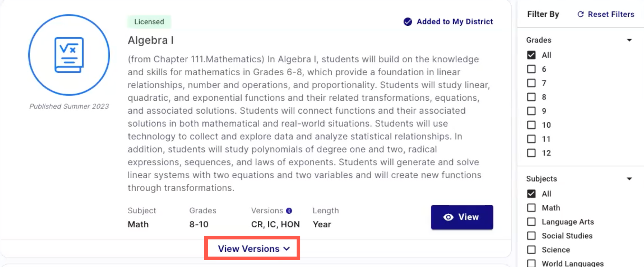Open the Algebra I course title
The width and height of the screenshot is (644, 267).
(151, 40)
